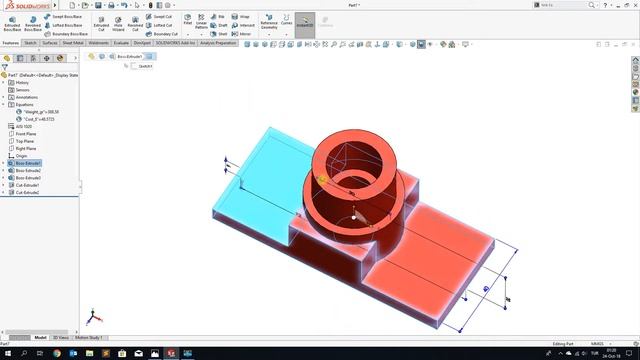Open the Curves dropdown arrow
This screenshot has height=360, width=640.
287,35
